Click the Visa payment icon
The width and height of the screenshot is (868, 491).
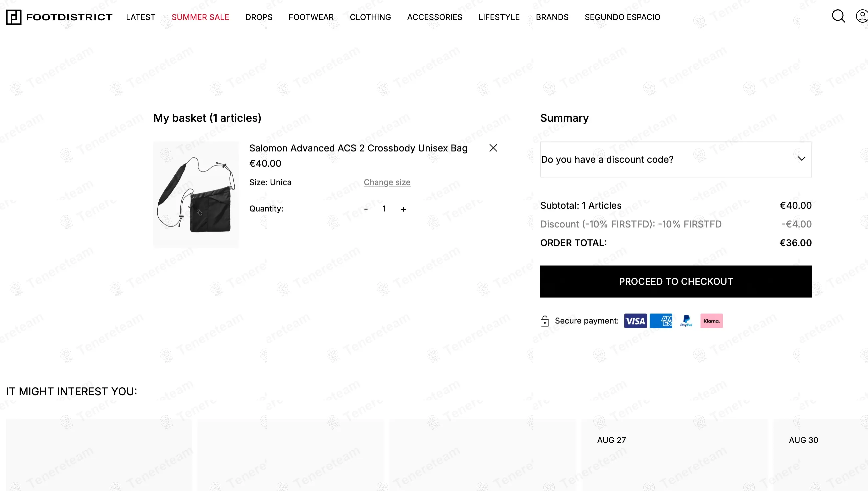(x=635, y=321)
